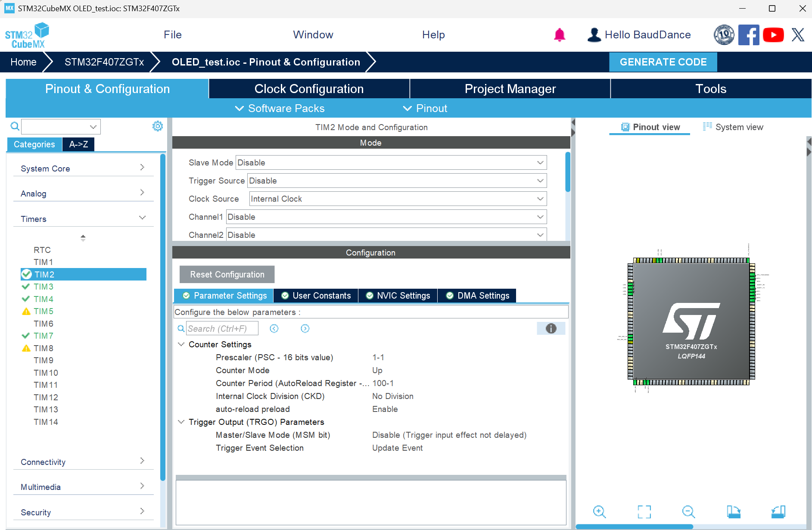Collapse the Counter Settings group
This screenshot has height=530, width=812.
tap(181, 344)
